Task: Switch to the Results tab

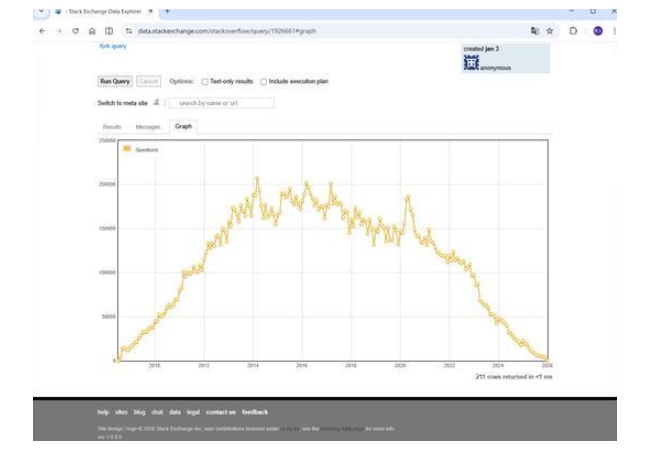Action: (x=112, y=126)
